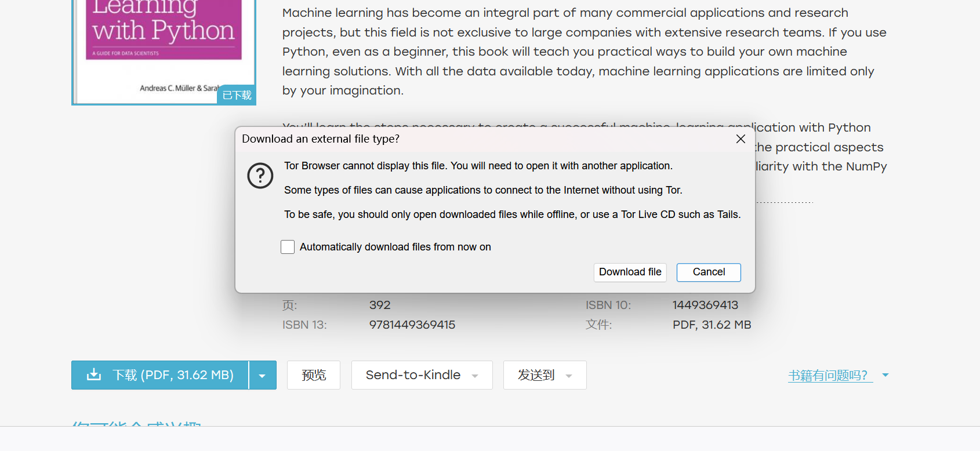
Task: Click the file info 'PDF, 31.62 MB' text
Action: 712,325
